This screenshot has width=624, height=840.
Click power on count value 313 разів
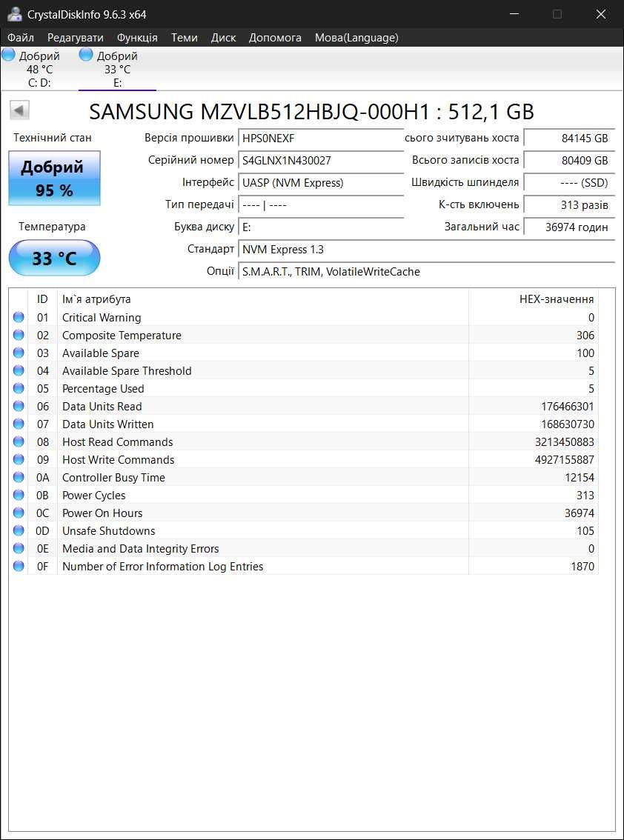click(x=568, y=204)
